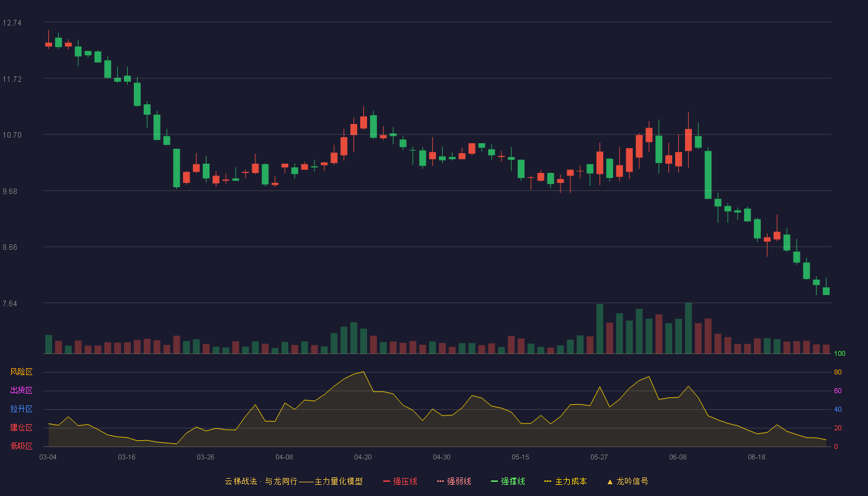Click the magenta 60 indicator scale value

[838, 391]
